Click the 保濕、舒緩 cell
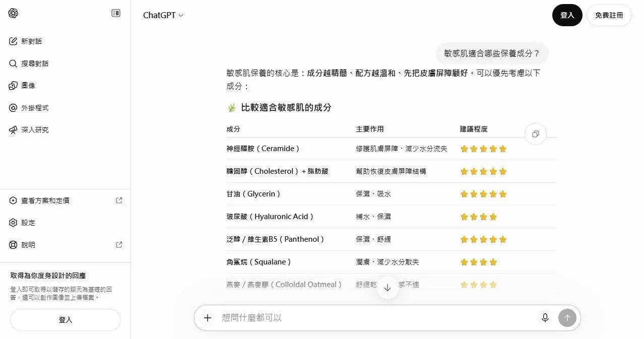This screenshot has width=644, height=339. tap(373, 239)
